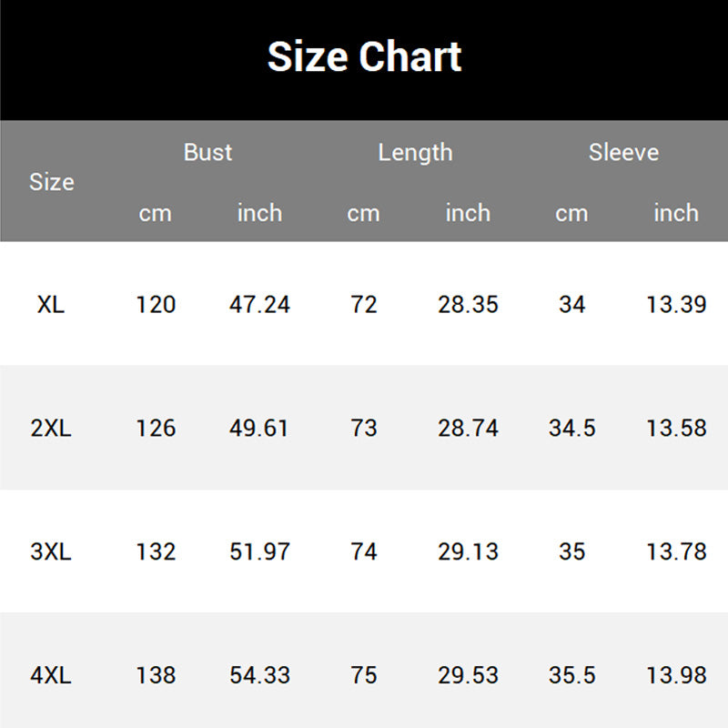Select the 2XL sleeve value 34.5
728x728 pixels.
tap(571, 428)
